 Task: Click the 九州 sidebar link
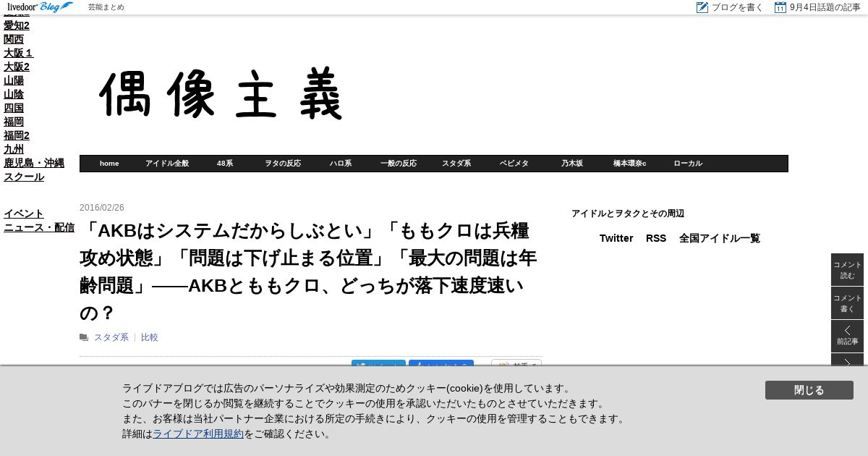click(x=14, y=149)
